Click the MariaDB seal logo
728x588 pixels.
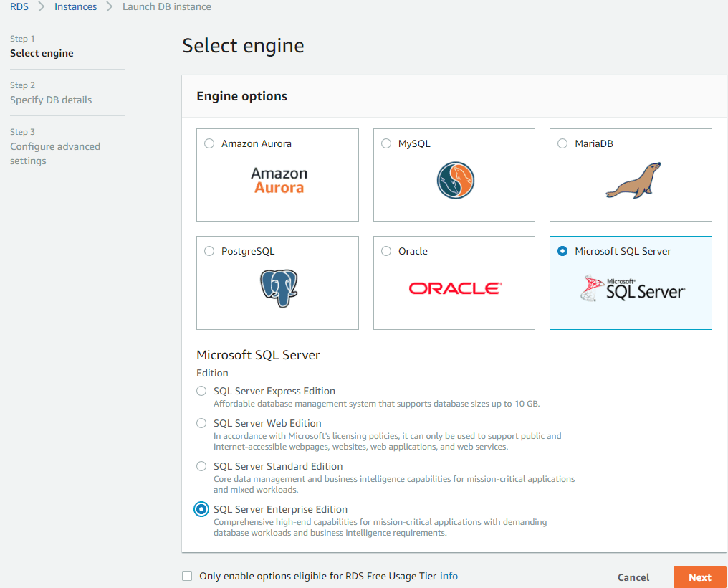(x=633, y=180)
